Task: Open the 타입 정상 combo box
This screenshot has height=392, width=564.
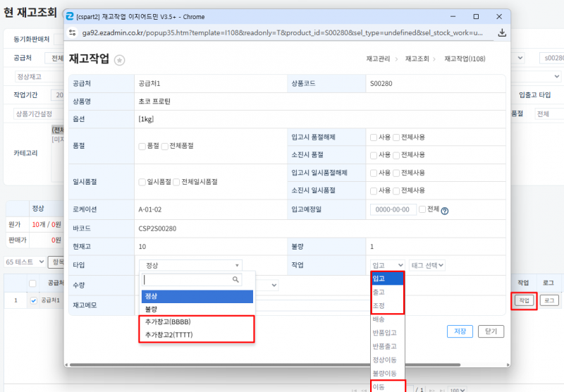Action: 190,265
